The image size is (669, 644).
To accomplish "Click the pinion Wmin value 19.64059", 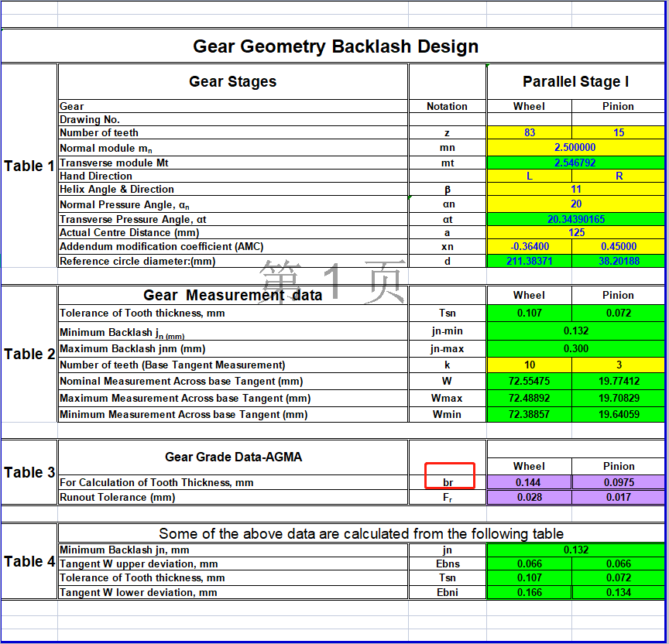I will (x=618, y=414).
